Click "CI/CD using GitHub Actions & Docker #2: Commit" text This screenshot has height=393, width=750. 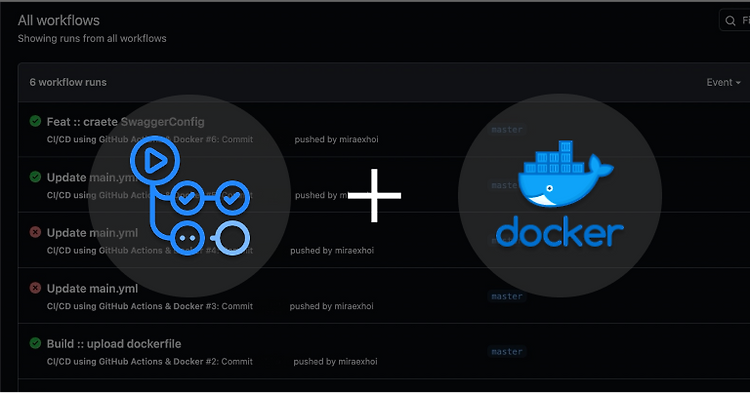click(x=150, y=362)
